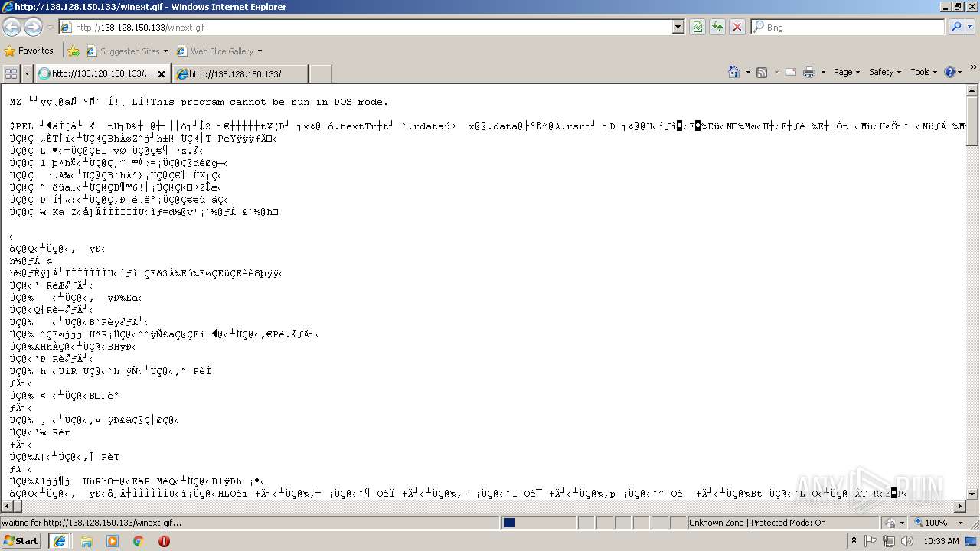Open Web Slice Gallery link

[x=215, y=51]
